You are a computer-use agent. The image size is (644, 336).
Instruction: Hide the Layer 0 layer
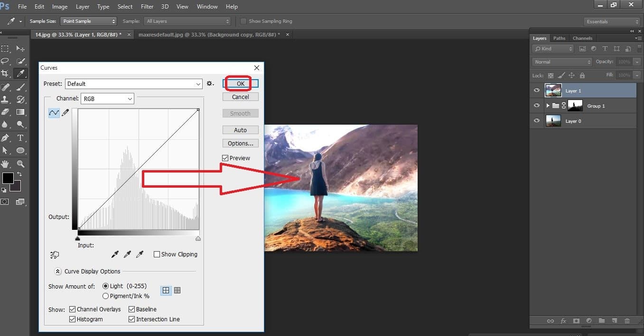(537, 121)
